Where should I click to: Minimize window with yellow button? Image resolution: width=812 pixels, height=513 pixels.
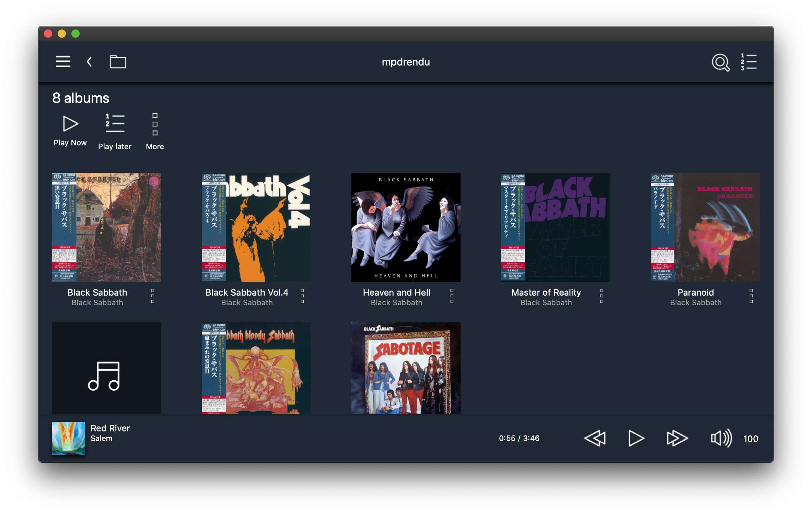click(x=62, y=34)
